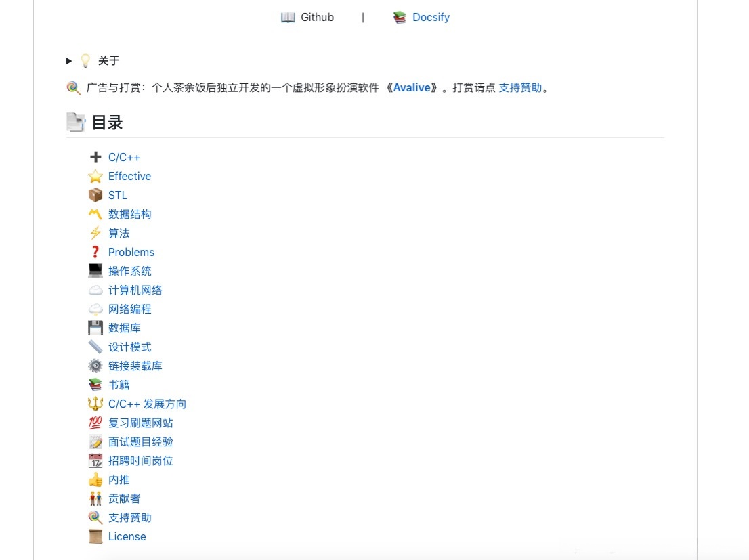Click the star icon beside Effective
The width and height of the screenshot is (749, 560).
point(95,176)
